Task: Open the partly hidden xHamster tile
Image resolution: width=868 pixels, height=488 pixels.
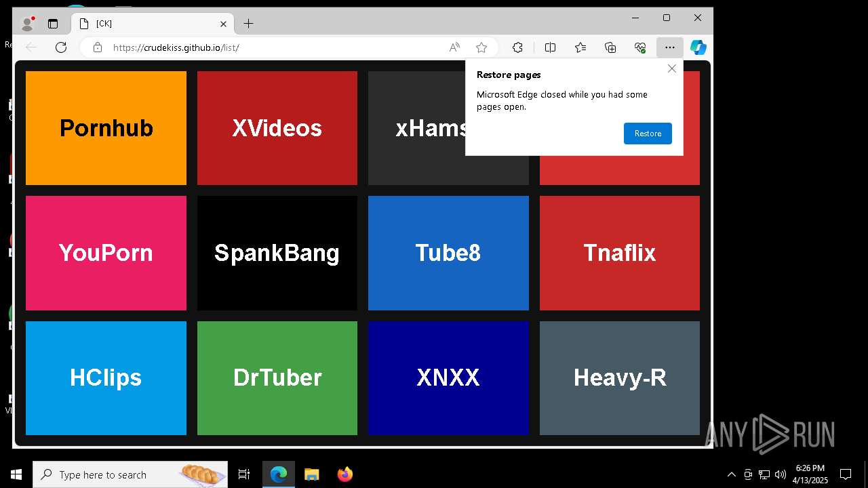Action: [416, 128]
